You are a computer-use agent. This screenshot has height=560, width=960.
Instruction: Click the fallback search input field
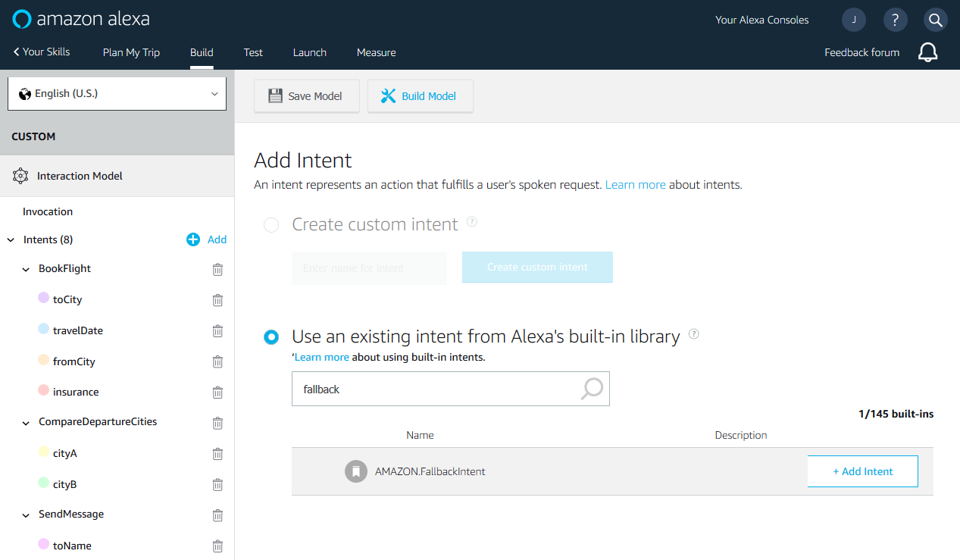[424, 388]
